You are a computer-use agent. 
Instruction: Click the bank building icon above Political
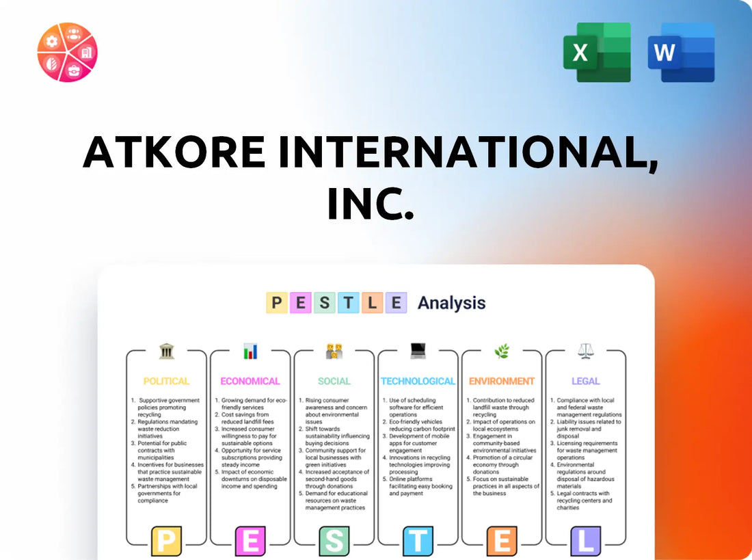click(x=166, y=351)
